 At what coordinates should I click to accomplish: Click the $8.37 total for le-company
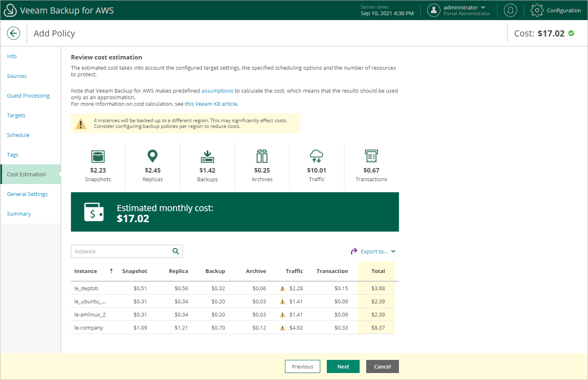(x=378, y=328)
